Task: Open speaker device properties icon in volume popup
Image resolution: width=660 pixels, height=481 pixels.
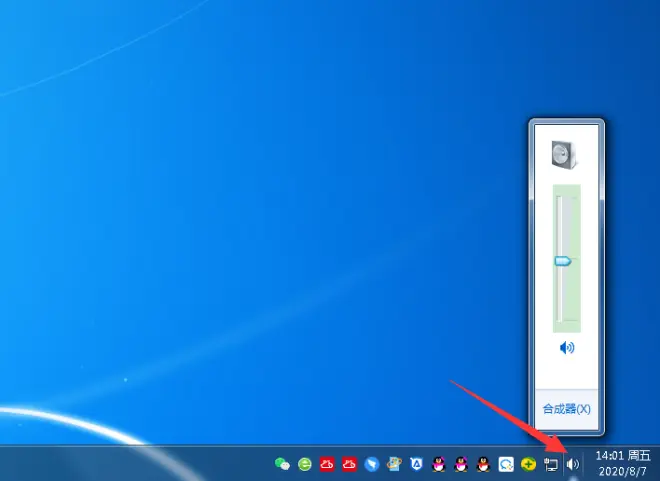Action: tap(564, 155)
